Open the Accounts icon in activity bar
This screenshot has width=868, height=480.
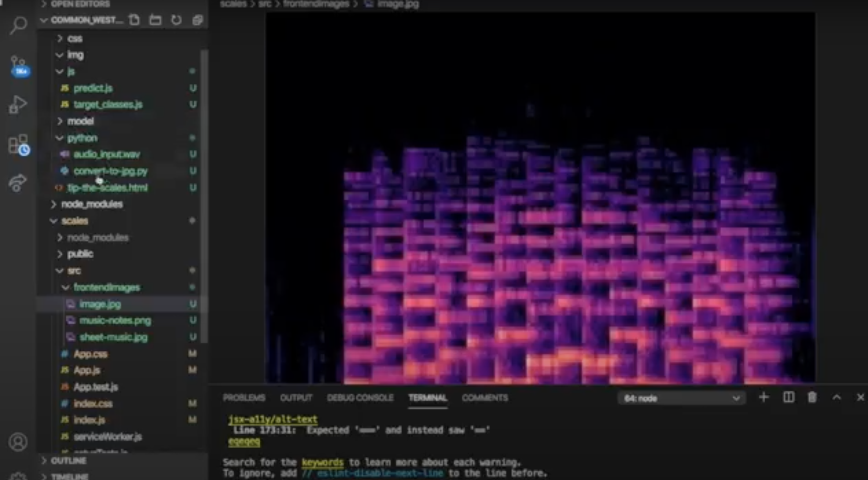(x=18, y=442)
